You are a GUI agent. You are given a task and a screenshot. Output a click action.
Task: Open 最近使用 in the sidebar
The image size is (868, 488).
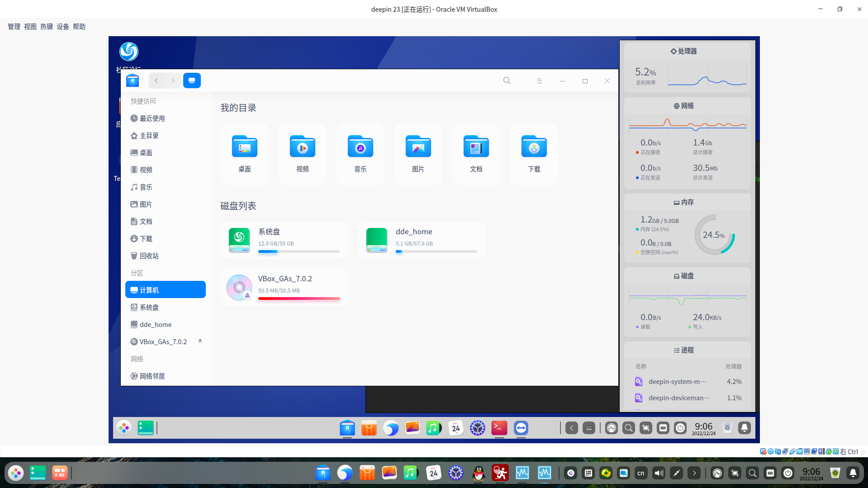[166, 118]
